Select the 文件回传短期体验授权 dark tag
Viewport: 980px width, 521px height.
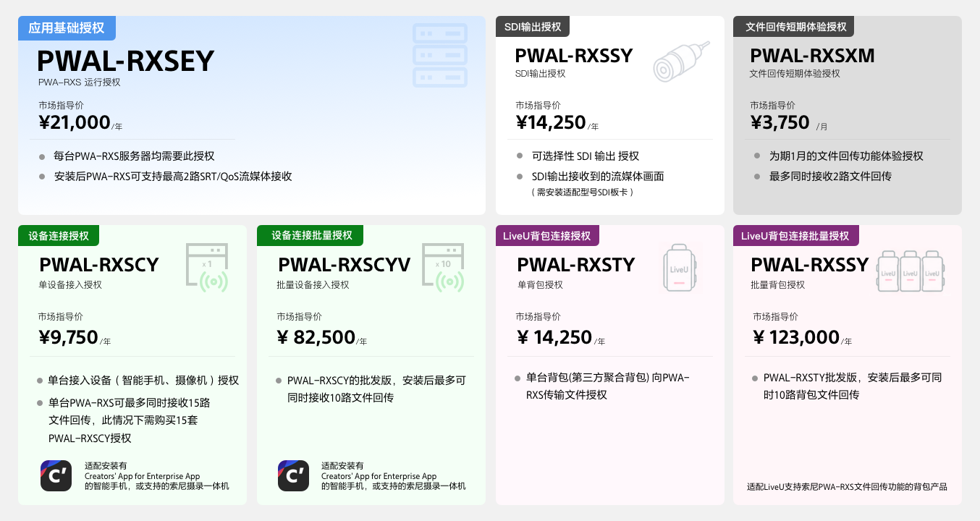pos(795,27)
